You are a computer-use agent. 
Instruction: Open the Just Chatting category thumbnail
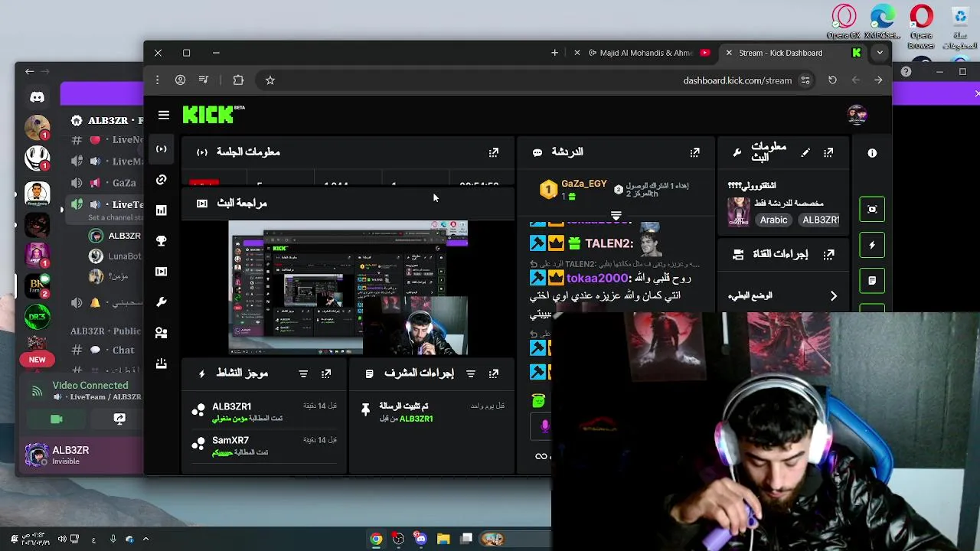coord(738,212)
